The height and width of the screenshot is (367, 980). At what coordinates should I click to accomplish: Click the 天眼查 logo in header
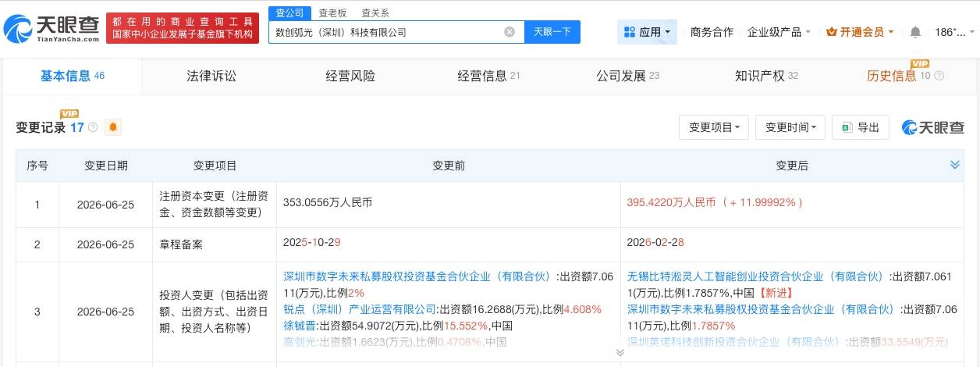click(51, 29)
